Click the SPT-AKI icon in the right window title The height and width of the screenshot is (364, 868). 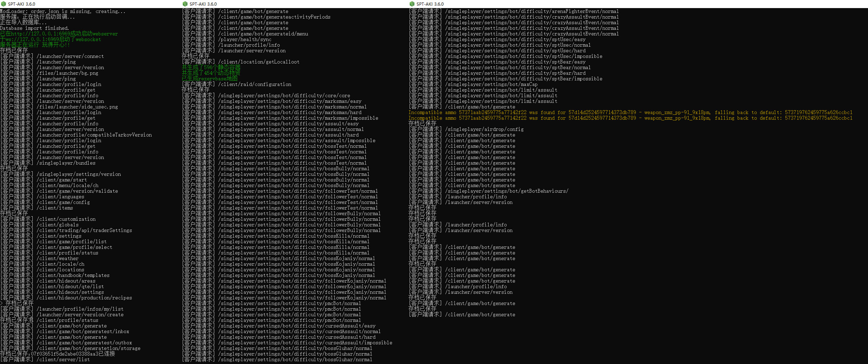pyautogui.click(x=412, y=4)
